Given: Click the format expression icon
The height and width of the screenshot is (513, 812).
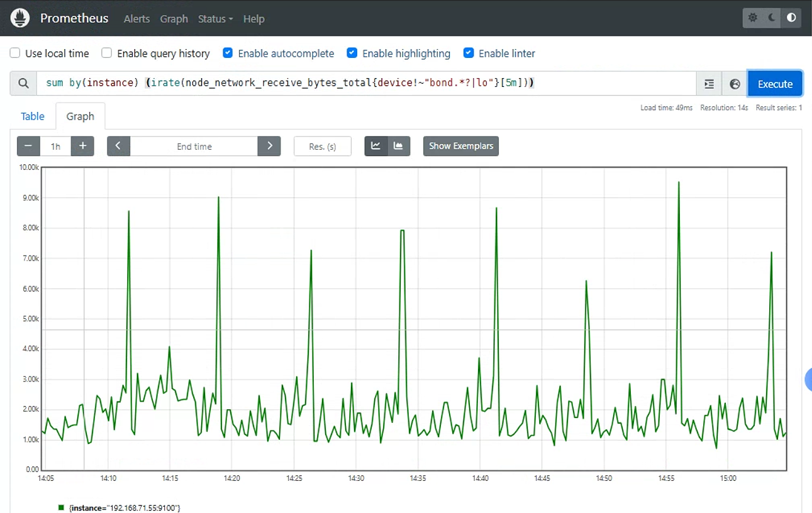Looking at the screenshot, I should point(709,84).
